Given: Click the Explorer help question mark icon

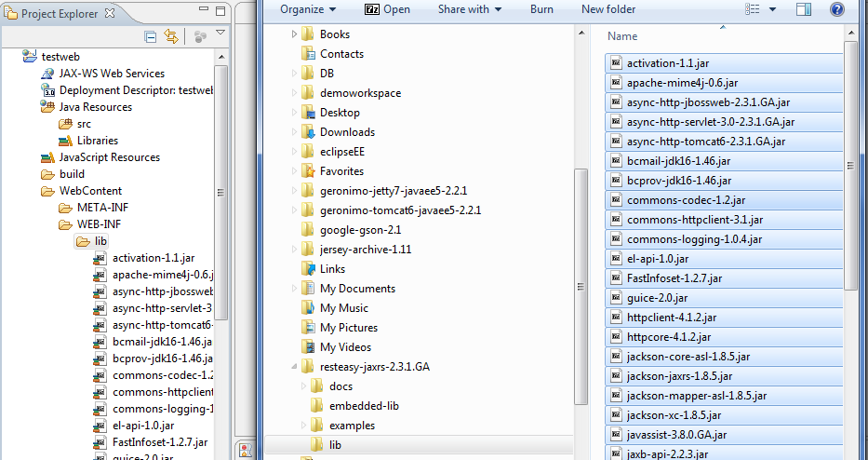Looking at the screenshot, I should pyautogui.click(x=835, y=9).
